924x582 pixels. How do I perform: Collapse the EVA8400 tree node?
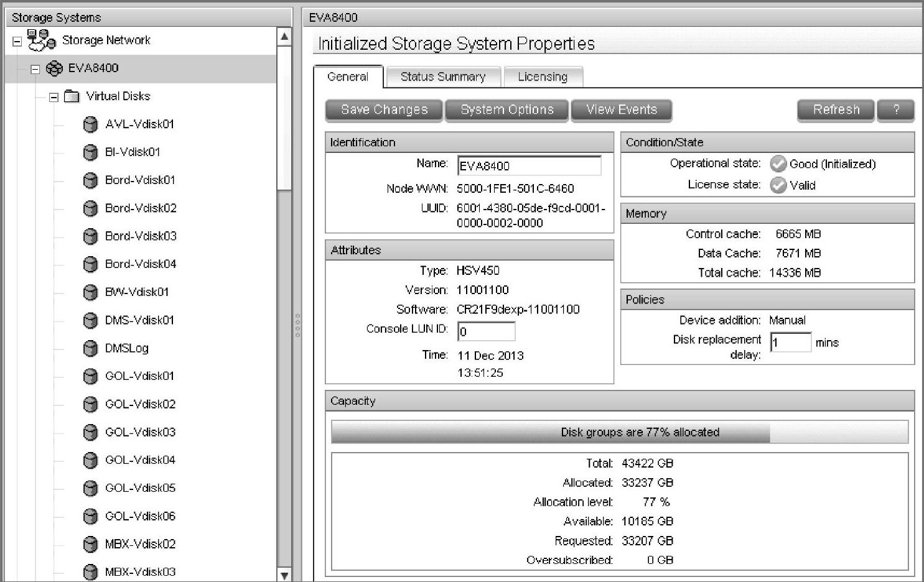coord(35,69)
